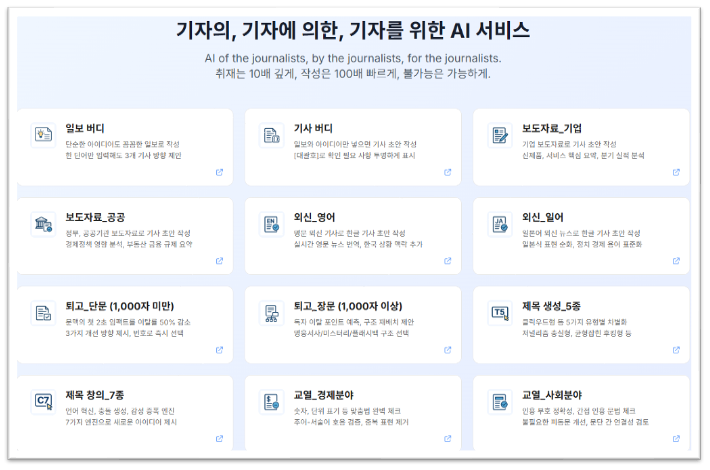Open external link on 외신_영어 card

click(x=448, y=261)
